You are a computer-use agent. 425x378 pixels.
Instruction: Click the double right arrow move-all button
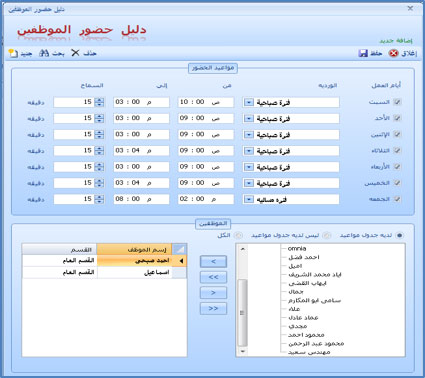(213, 308)
